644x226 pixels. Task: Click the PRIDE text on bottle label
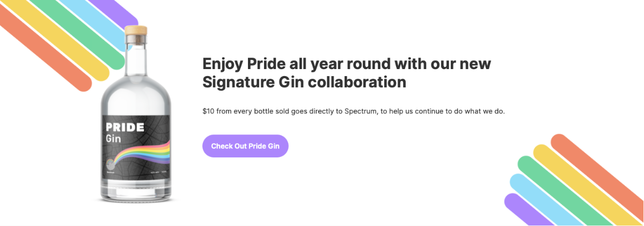(x=125, y=127)
